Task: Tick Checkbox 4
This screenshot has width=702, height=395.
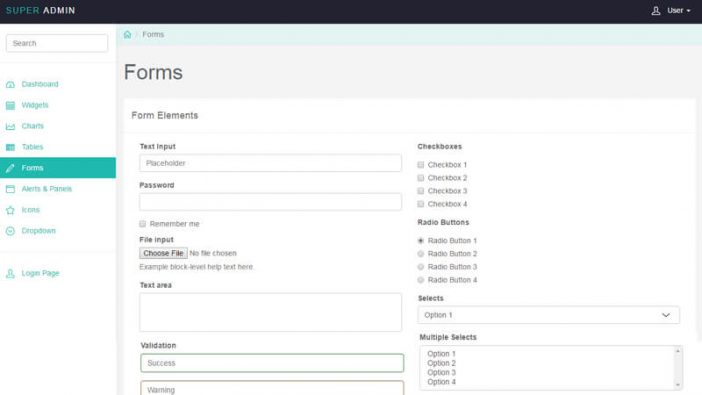Action: (420, 204)
